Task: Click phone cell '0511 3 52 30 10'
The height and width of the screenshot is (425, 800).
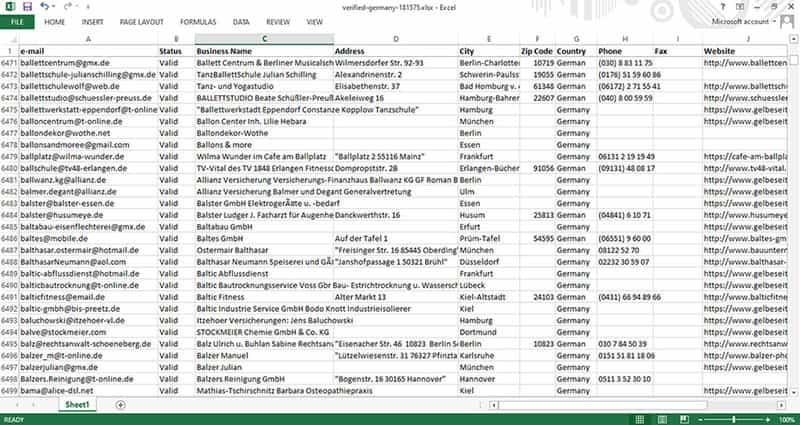Action: 625,379
